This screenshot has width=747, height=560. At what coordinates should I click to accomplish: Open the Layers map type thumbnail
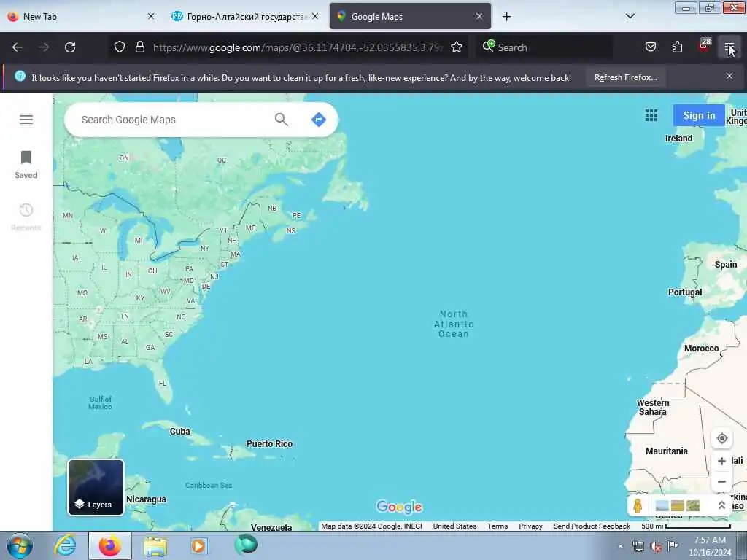96,487
